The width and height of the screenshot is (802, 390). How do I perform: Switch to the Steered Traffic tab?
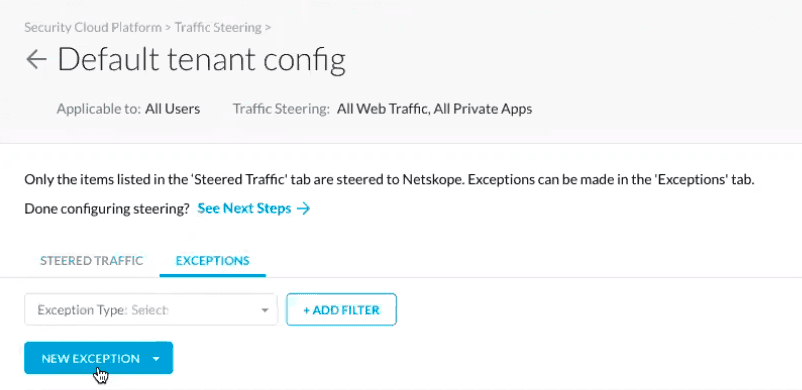pyautogui.click(x=92, y=261)
